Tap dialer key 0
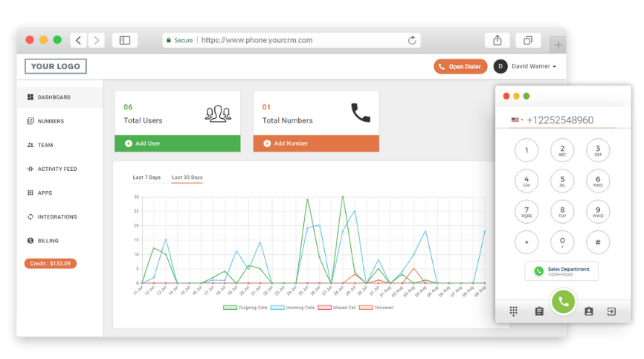Image resolution: width=644 pixels, height=359 pixels. pos(562,242)
